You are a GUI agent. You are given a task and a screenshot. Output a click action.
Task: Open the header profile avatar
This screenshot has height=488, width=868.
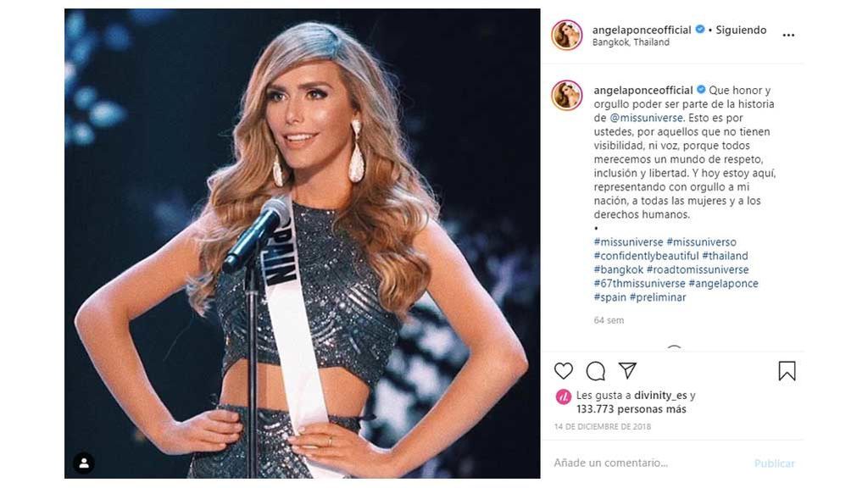click(567, 35)
